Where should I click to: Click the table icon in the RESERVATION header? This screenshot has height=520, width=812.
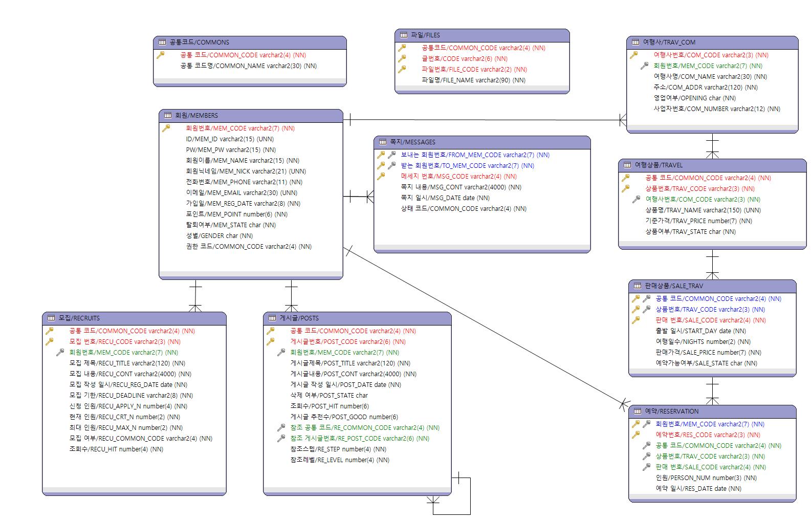tap(638, 411)
